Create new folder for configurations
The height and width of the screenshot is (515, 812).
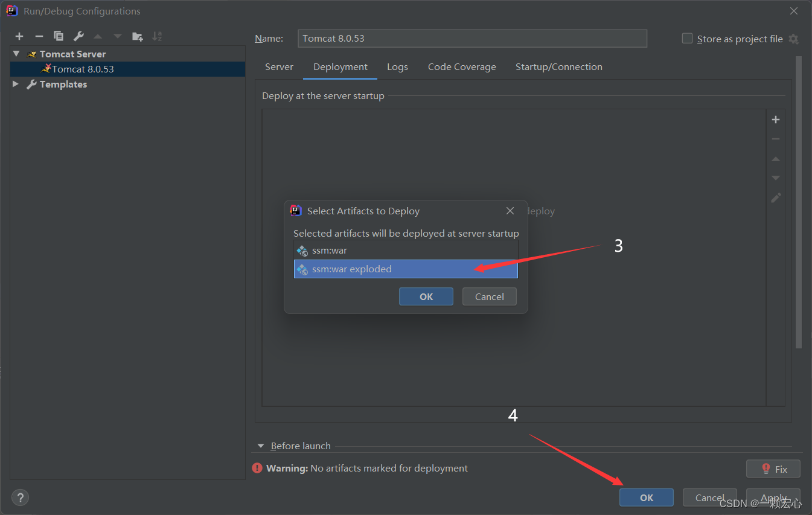[138, 36]
